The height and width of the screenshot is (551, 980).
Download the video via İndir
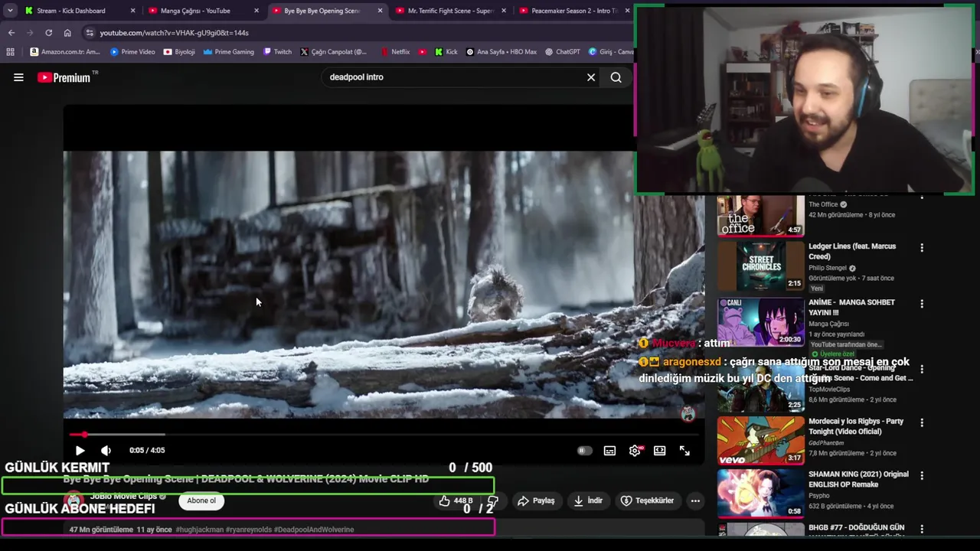click(x=589, y=500)
